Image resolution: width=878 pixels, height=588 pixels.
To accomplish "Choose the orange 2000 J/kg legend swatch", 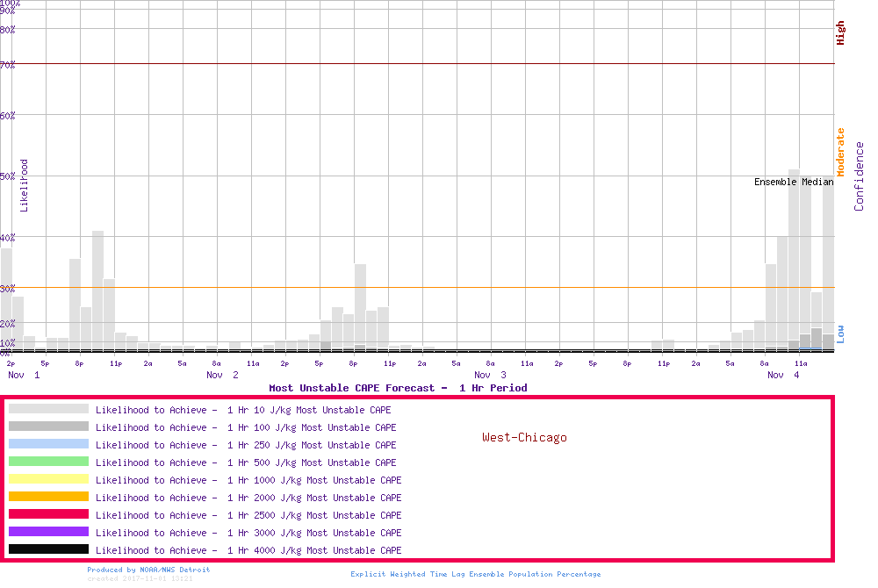I will (x=48, y=497).
